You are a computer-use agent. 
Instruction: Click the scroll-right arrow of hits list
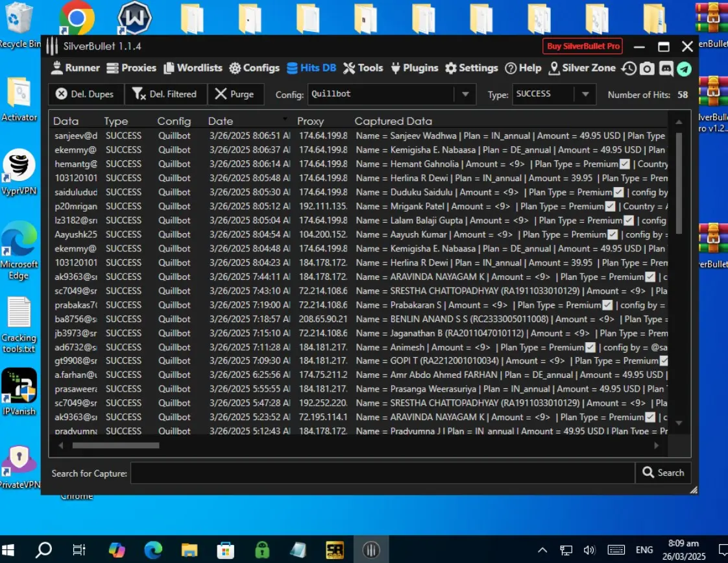pos(656,445)
